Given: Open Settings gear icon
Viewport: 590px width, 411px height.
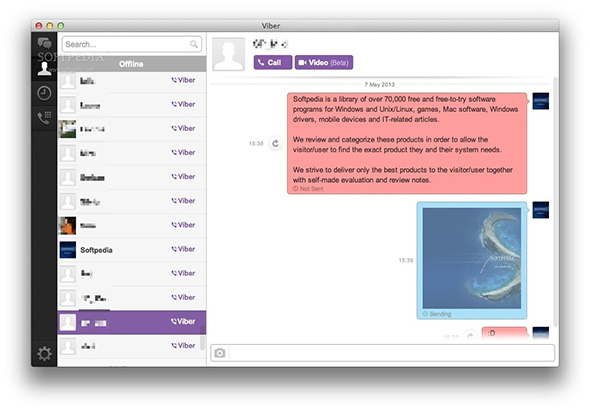Looking at the screenshot, I should (44, 354).
